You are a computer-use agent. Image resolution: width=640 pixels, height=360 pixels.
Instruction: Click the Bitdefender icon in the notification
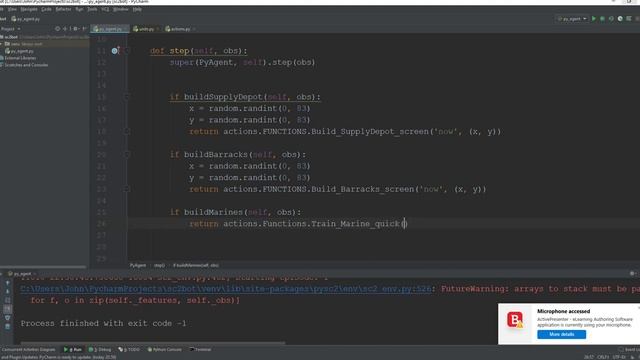(515, 320)
